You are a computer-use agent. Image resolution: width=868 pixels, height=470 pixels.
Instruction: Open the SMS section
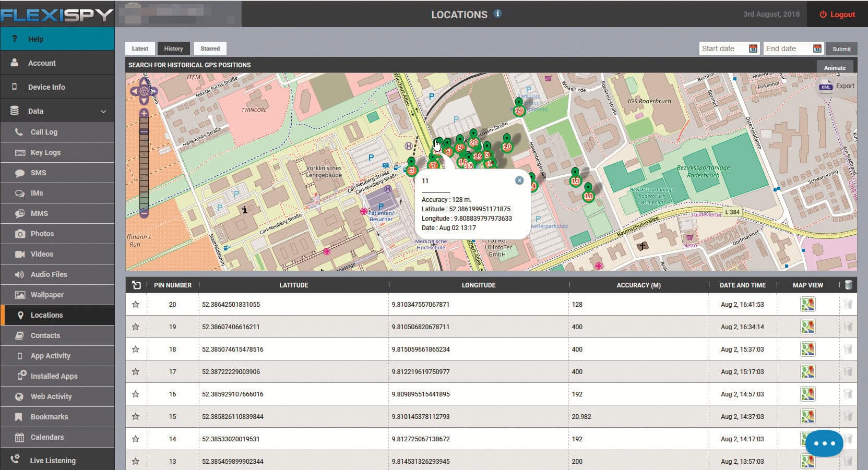(37, 173)
